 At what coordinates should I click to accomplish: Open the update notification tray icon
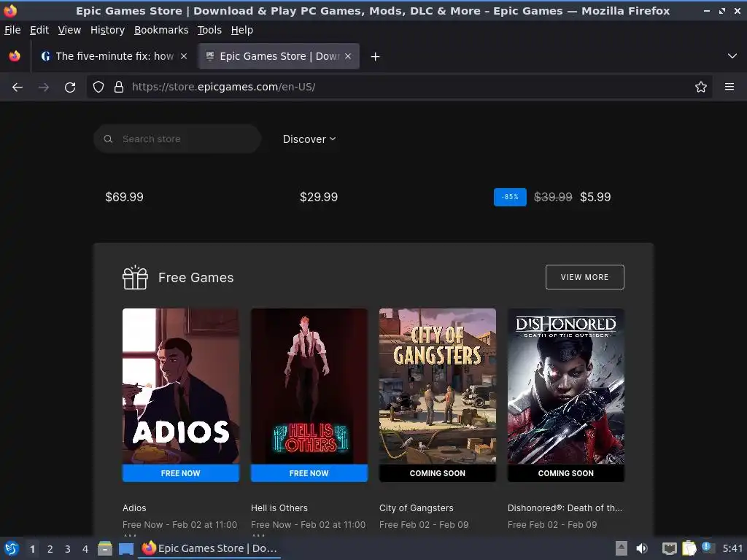coord(708,548)
